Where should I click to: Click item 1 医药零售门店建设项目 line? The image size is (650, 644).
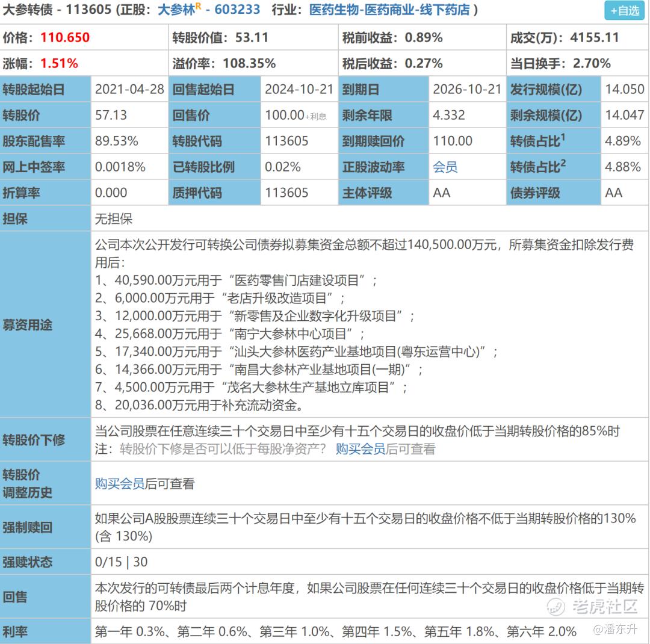tap(236, 280)
